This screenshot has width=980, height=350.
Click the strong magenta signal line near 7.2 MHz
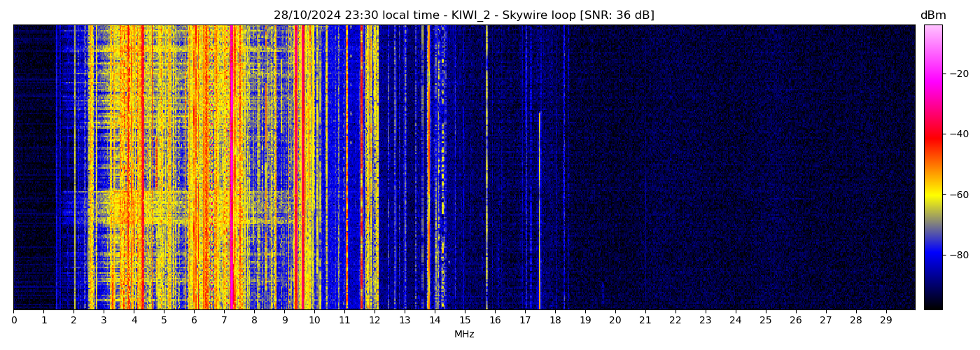(x=231, y=168)
